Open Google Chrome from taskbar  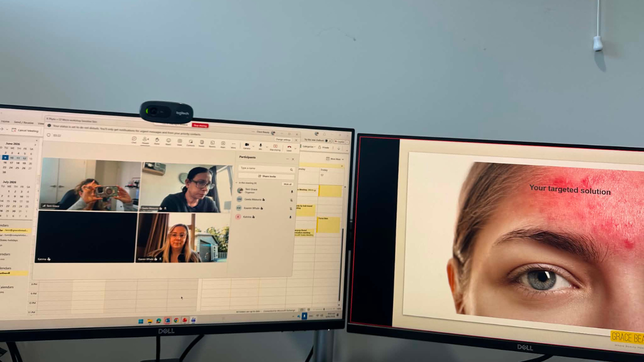[176, 320]
